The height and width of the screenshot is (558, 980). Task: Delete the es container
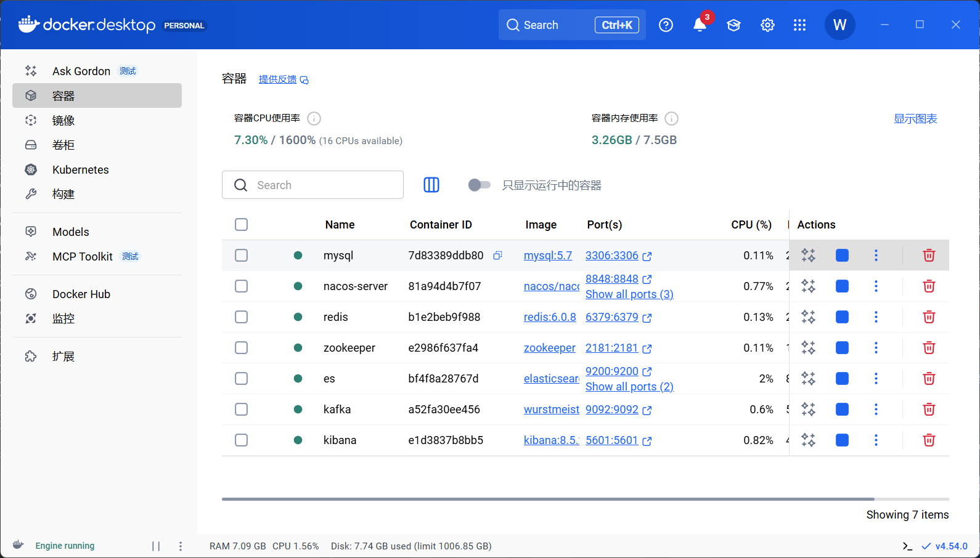click(x=929, y=379)
